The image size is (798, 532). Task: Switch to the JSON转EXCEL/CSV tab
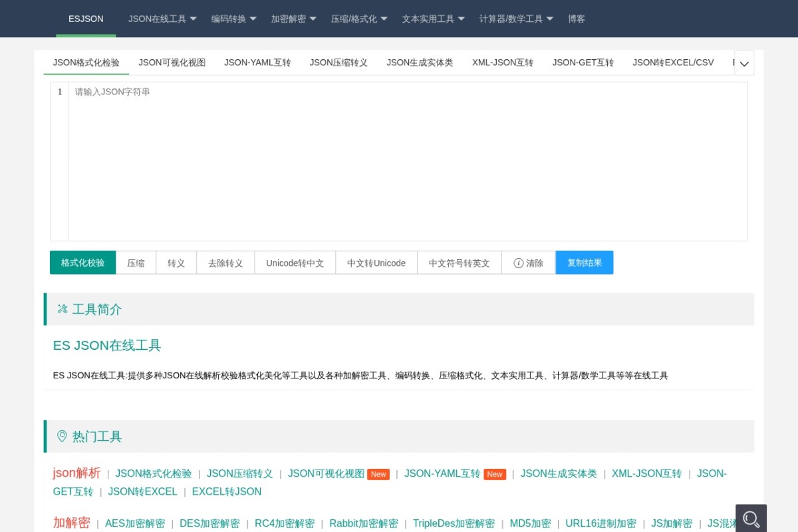click(x=673, y=63)
